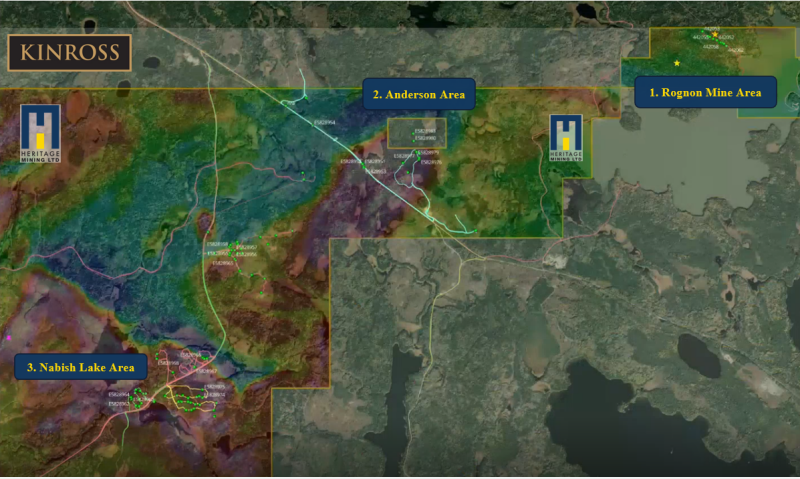This screenshot has height=479, width=800.
Task: Click the yellow looped trail at Nabish Lake
Action: (191, 398)
